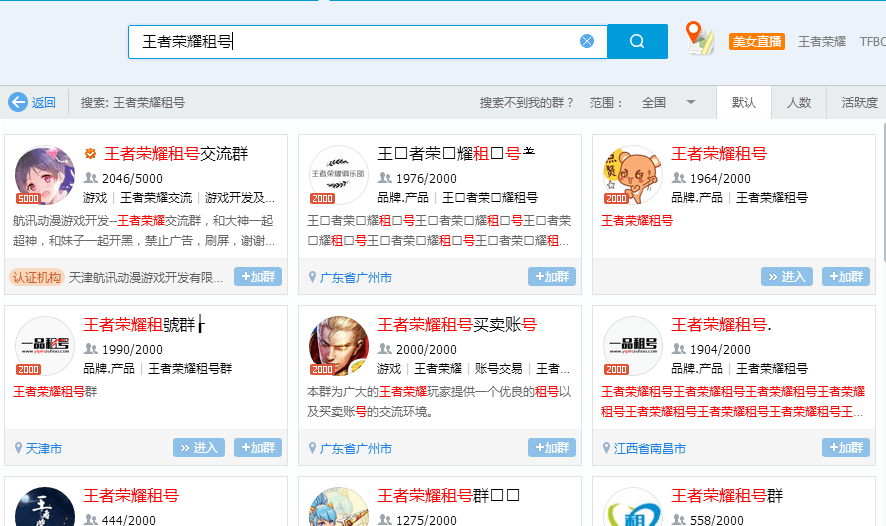The image size is (886, 526).
Task: Open 一品租号 avatar of the 1904/2000 group
Action: [x=632, y=346]
